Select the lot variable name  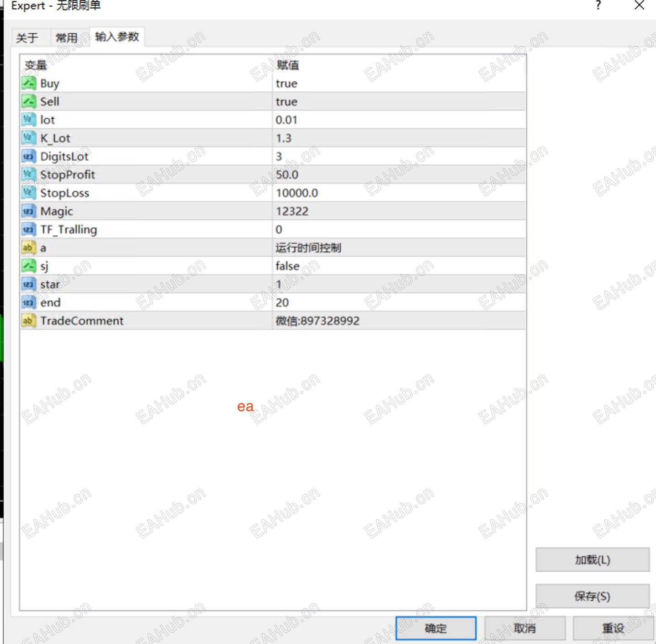pyautogui.click(x=48, y=120)
